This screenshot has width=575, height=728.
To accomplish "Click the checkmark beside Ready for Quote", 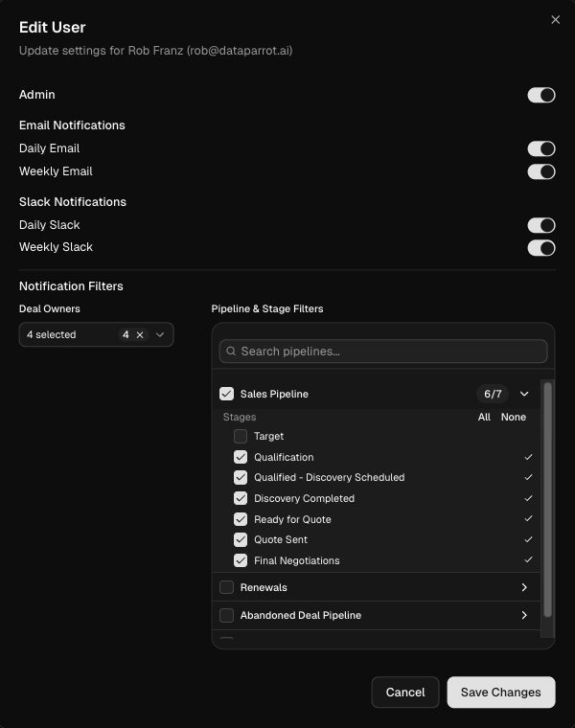I will tap(528, 519).
